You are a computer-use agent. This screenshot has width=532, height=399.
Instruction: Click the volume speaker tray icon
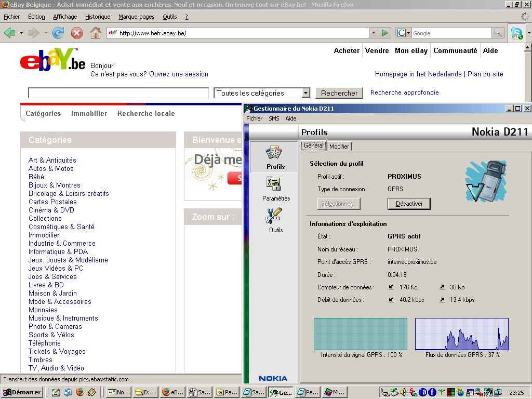pos(403,392)
